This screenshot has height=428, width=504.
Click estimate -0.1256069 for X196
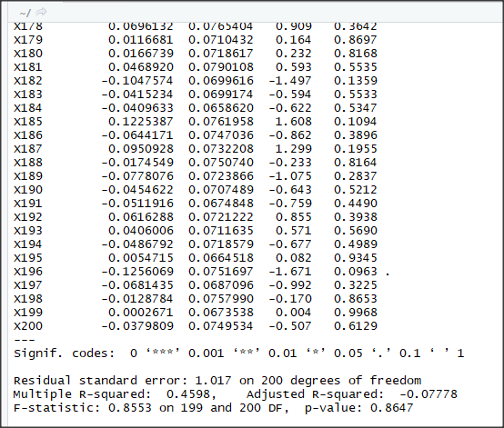coord(137,272)
